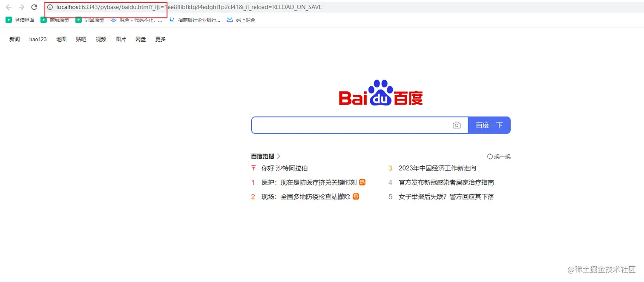The width and height of the screenshot is (644, 282).
Task: Open the 招商银行企业银行 bookmark
Action: point(195,20)
